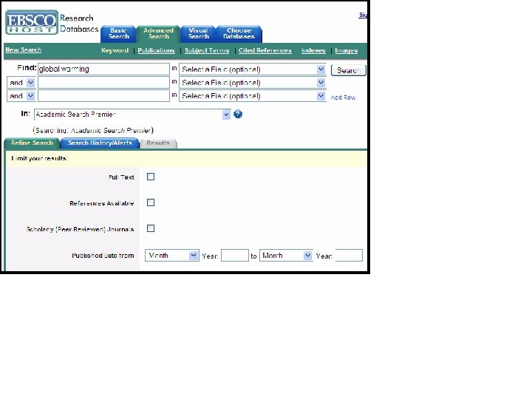
Task: Focus third search term input field
Action: (x=103, y=95)
